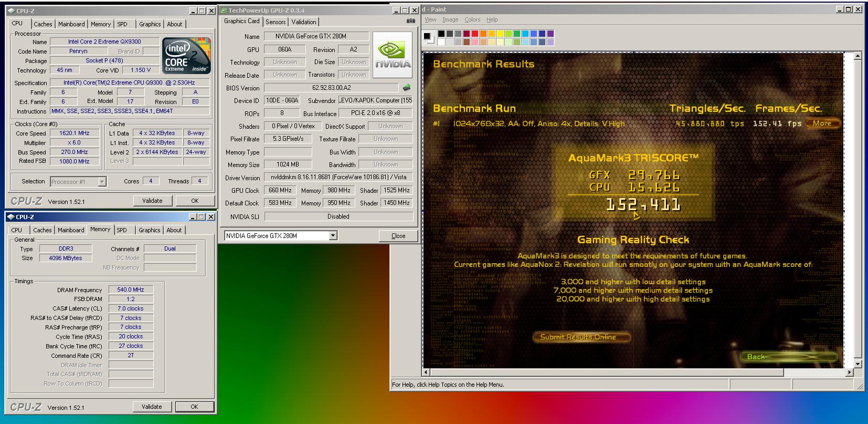The width and height of the screenshot is (868, 424).
Task: Click the BIOS Version value 62.92.83.00.A2
Action: (x=331, y=88)
